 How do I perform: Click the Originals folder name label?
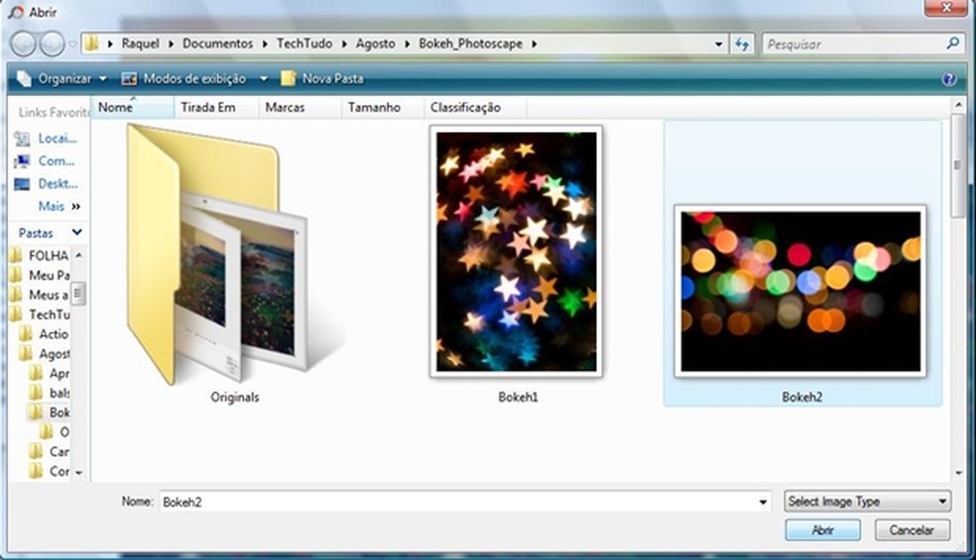pyautogui.click(x=235, y=397)
